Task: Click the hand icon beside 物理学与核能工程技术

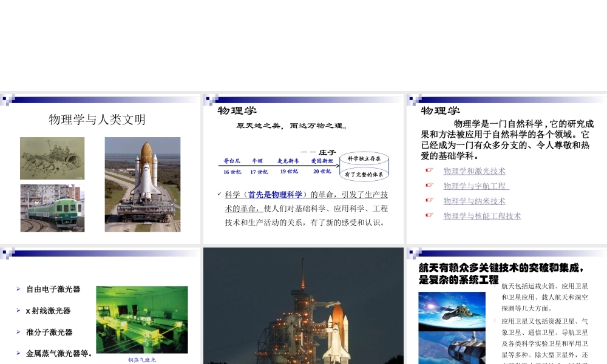Action: click(429, 216)
